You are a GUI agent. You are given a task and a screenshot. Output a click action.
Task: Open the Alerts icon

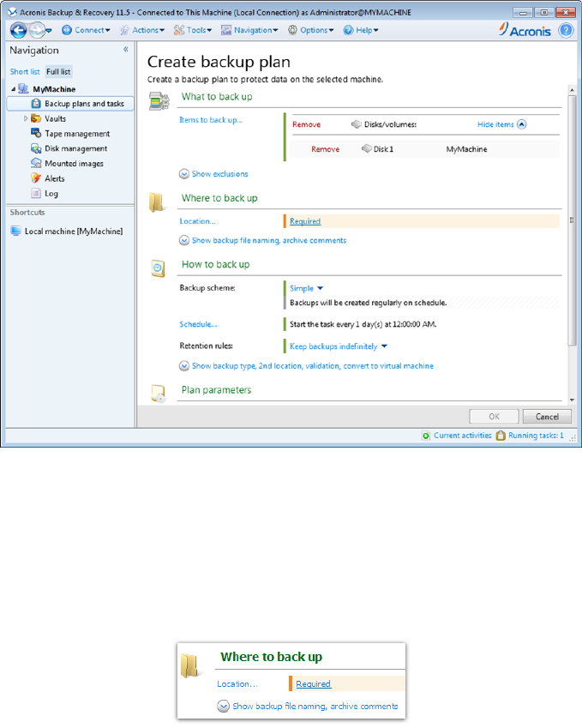click(36, 178)
